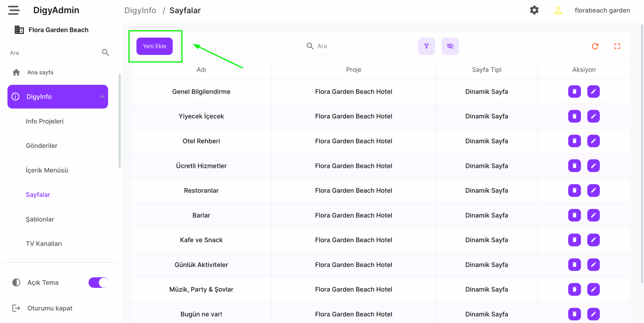
Task: Edit the Barlar page
Action: click(x=593, y=215)
